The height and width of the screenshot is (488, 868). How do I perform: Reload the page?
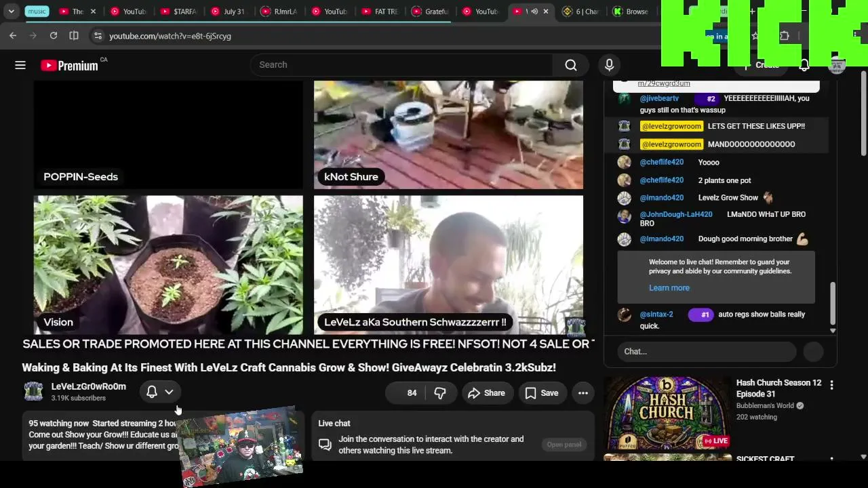(54, 36)
